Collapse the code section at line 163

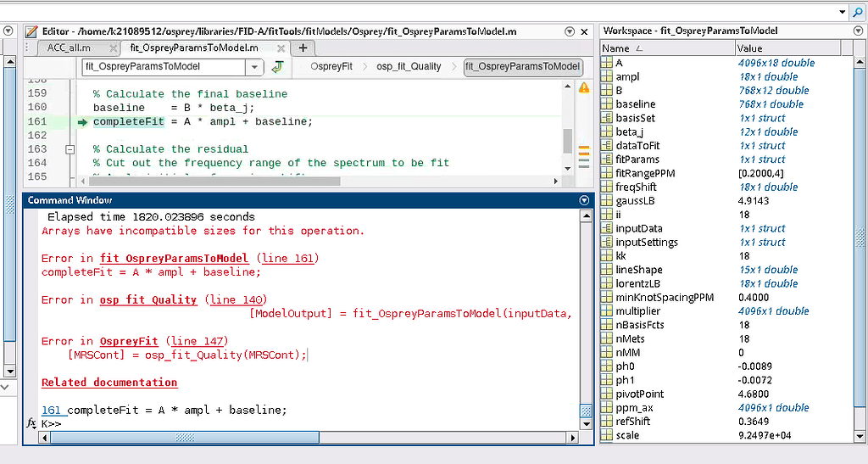point(70,149)
